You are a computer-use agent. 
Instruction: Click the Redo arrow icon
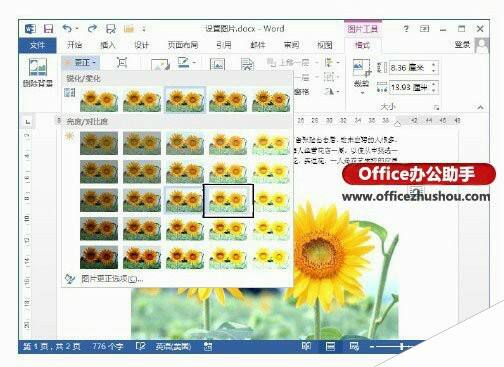click(x=92, y=29)
